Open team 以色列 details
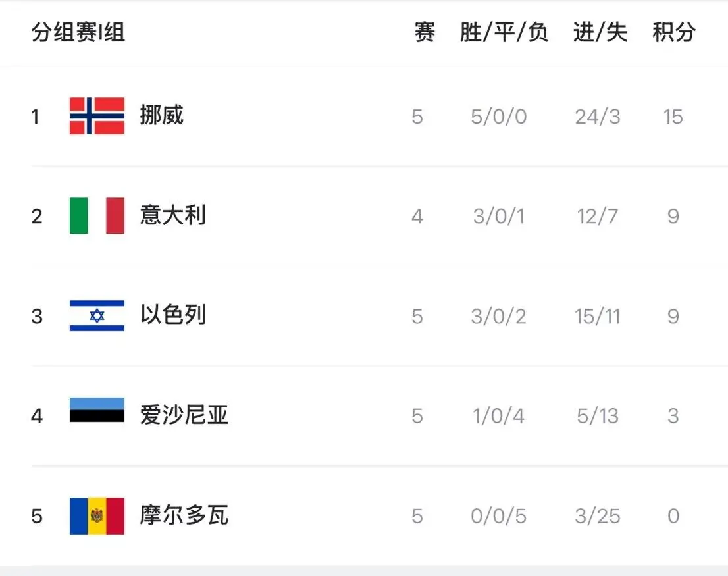728x576 pixels. click(x=172, y=316)
